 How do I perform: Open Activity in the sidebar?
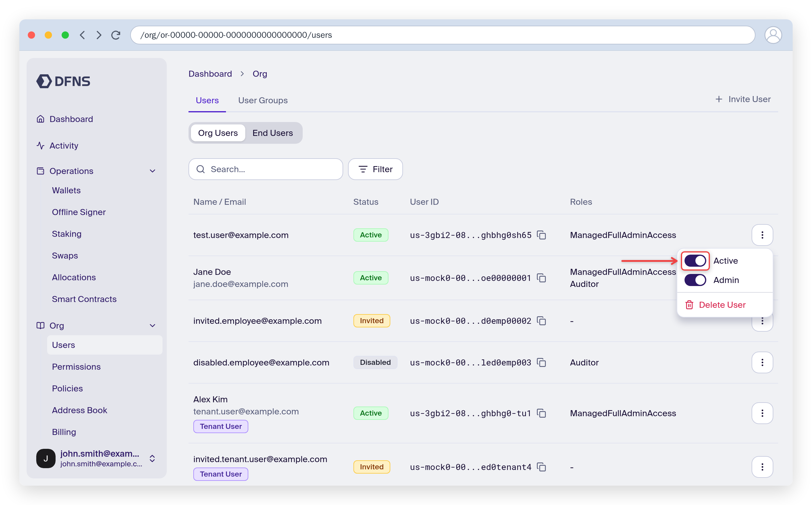coord(64,146)
